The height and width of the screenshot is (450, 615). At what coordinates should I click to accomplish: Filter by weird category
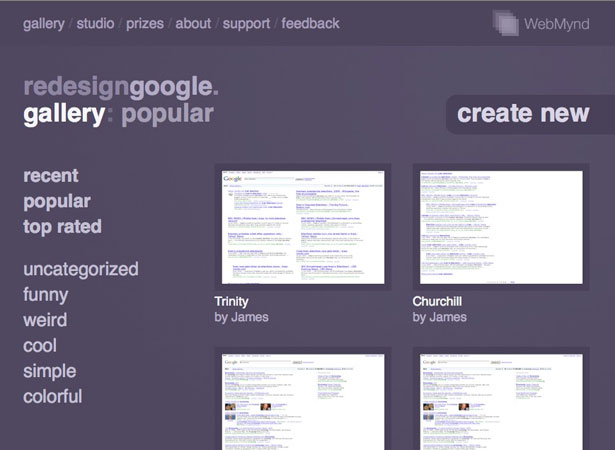coord(45,320)
